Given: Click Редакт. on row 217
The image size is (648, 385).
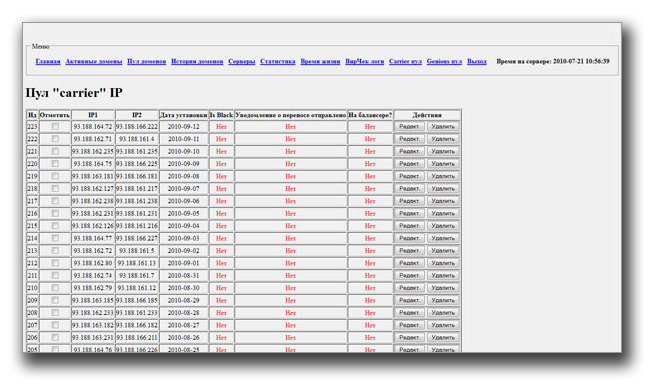Looking at the screenshot, I should click(409, 201).
